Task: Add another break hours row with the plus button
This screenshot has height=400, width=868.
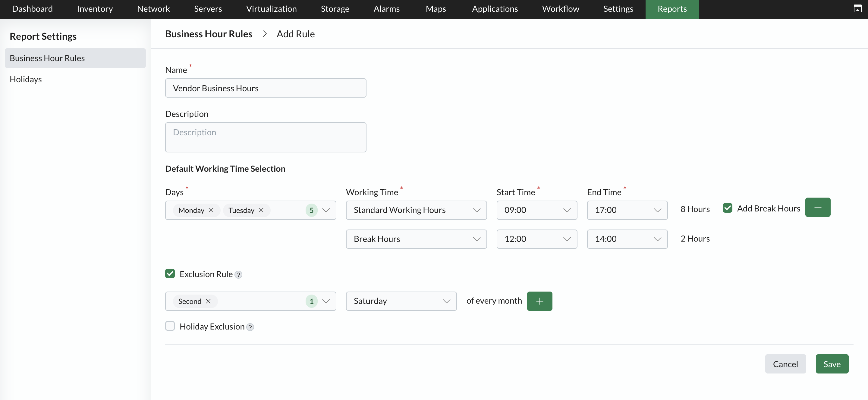Action: click(817, 207)
